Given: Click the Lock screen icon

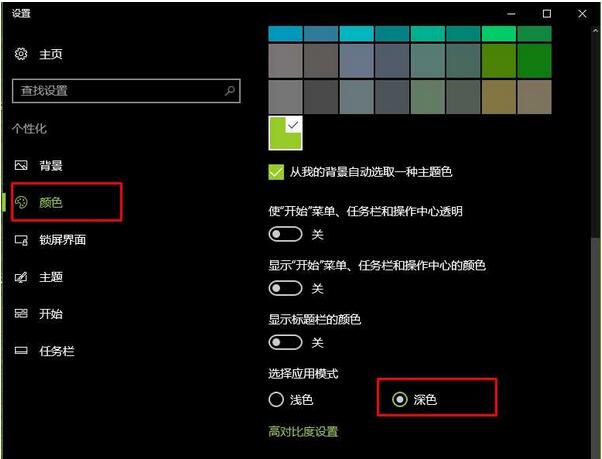Looking at the screenshot, I should click(x=21, y=240).
